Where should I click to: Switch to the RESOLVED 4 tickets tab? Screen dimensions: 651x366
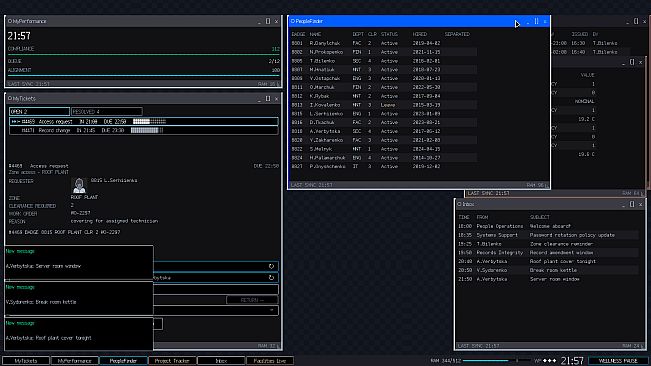coord(107,112)
